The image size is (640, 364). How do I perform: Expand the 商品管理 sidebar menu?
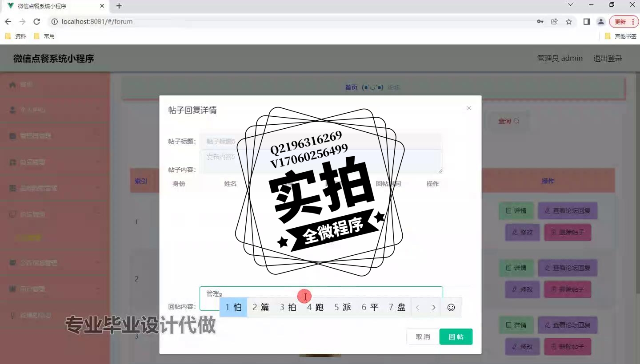pos(55,162)
